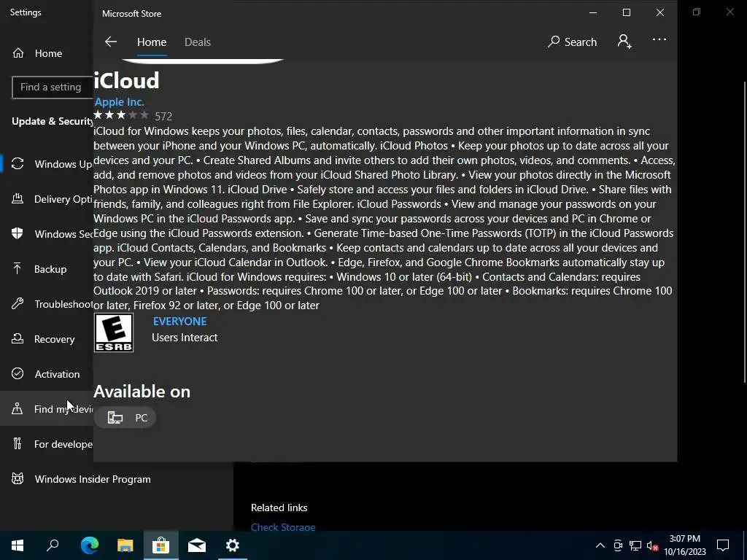Click the Windows Update refresh icon
The width and height of the screenshot is (747, 560).
(x=18, y=163)
